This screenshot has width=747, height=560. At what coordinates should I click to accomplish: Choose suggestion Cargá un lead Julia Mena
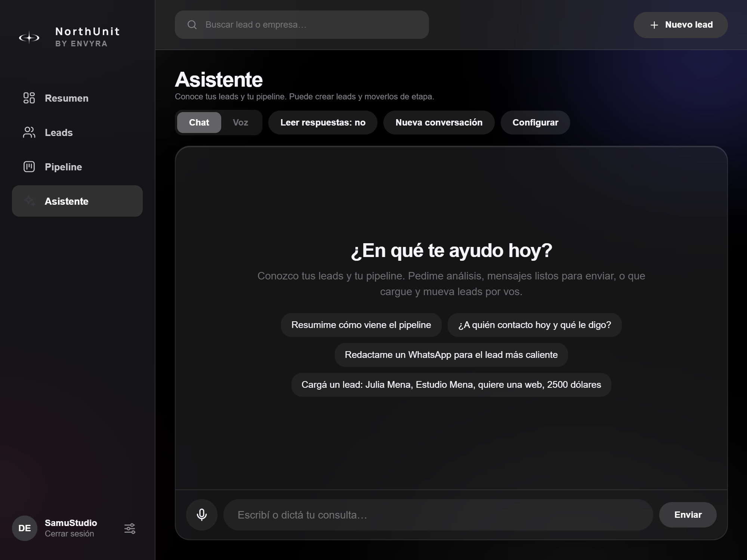(451, 385)
